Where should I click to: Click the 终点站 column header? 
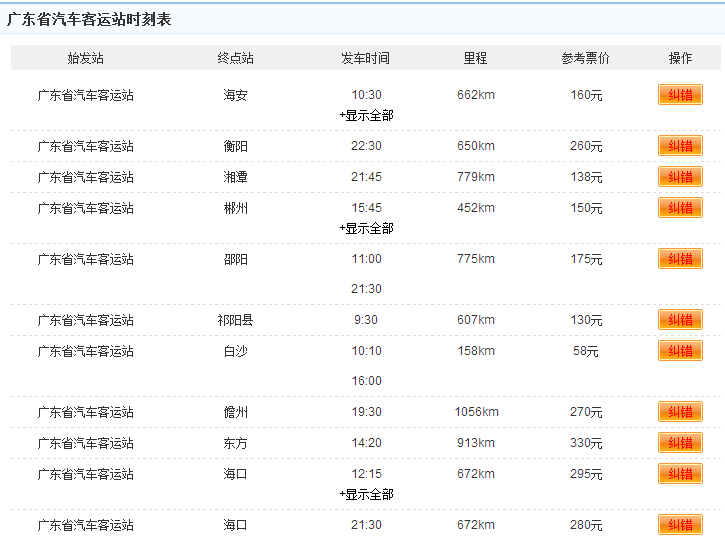(235, 58)
